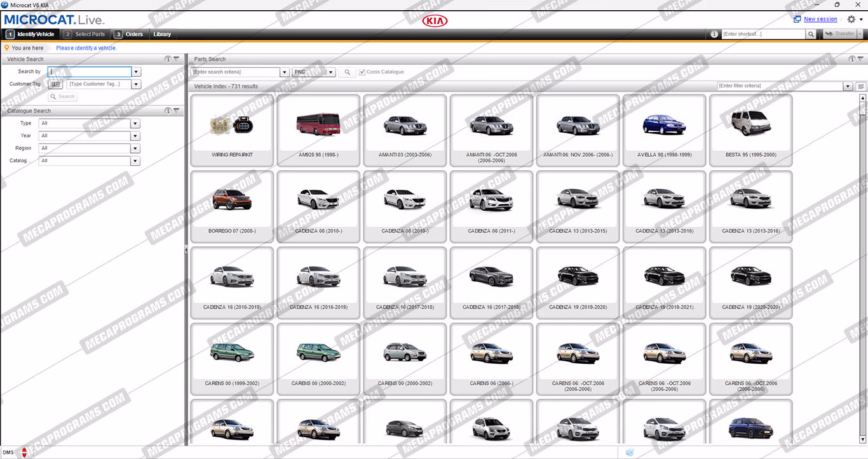868x459 pixels.
Task: Click the Transfer button
Action: [839, 34]
